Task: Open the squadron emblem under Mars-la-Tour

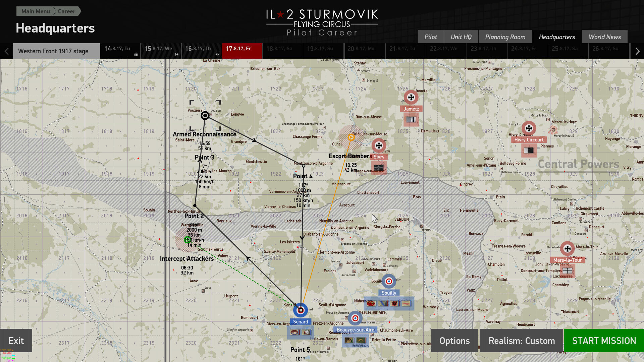Action: coord(568,270)
